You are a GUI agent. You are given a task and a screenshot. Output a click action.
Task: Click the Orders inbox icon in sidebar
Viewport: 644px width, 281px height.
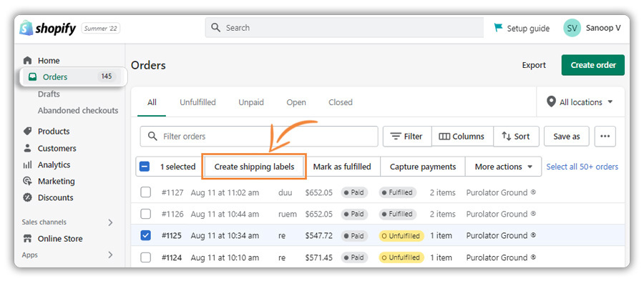pos(32,77)
